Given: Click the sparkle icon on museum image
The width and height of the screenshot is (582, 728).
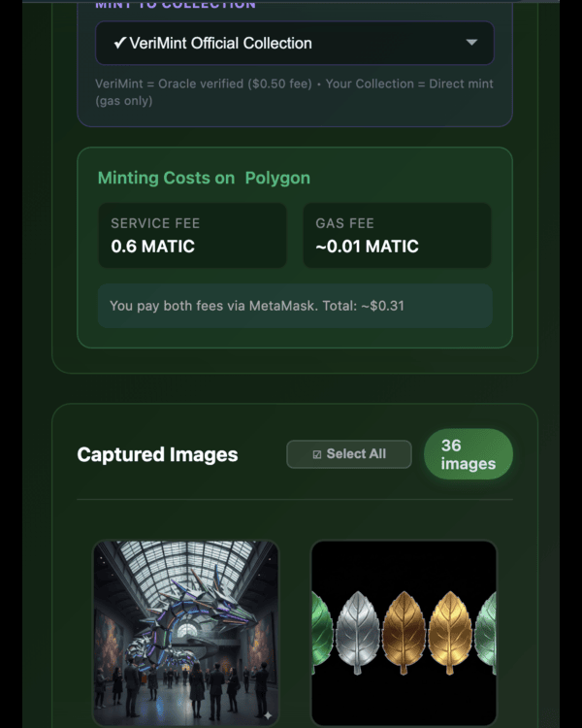Looking at the screenshot, I should (x=268, y=715).
